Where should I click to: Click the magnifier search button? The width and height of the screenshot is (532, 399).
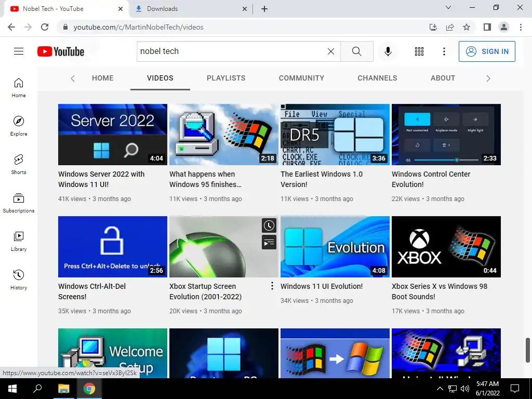(x=356, y=51)
